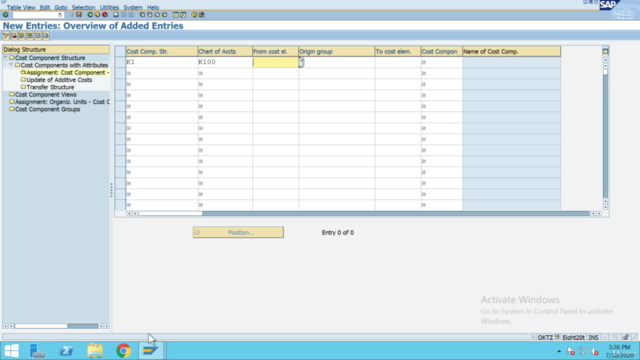Click the K100 chart of accounts cell
This screenshot has width=640, height=360.
point(225,62)
